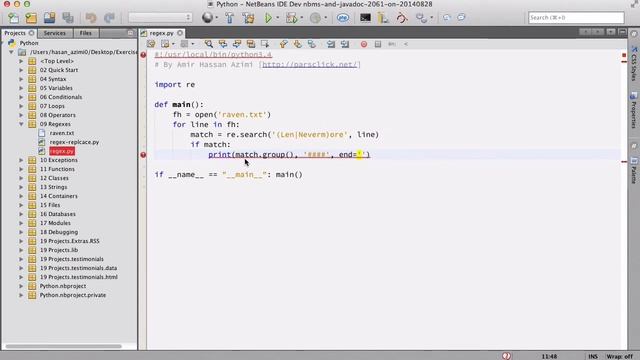This screenshot has height=360, width=640.
Task: Click Next Bookmark icon
Action: point(298,44)
